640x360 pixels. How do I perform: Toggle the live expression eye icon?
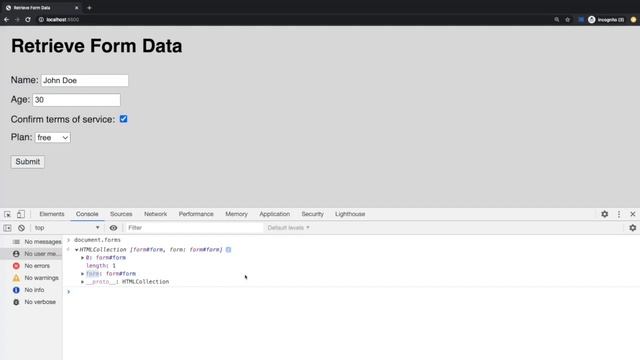coord(113,228)
